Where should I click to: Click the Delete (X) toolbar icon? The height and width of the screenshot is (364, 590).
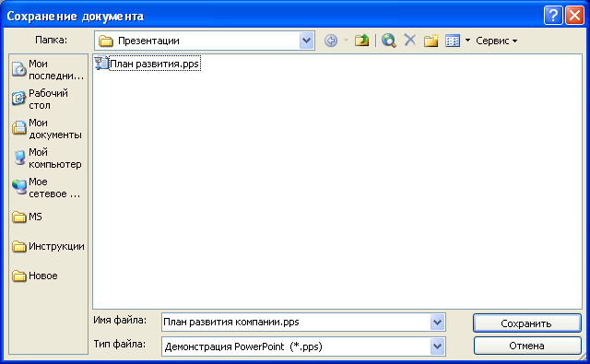click(x=409, y=40)
